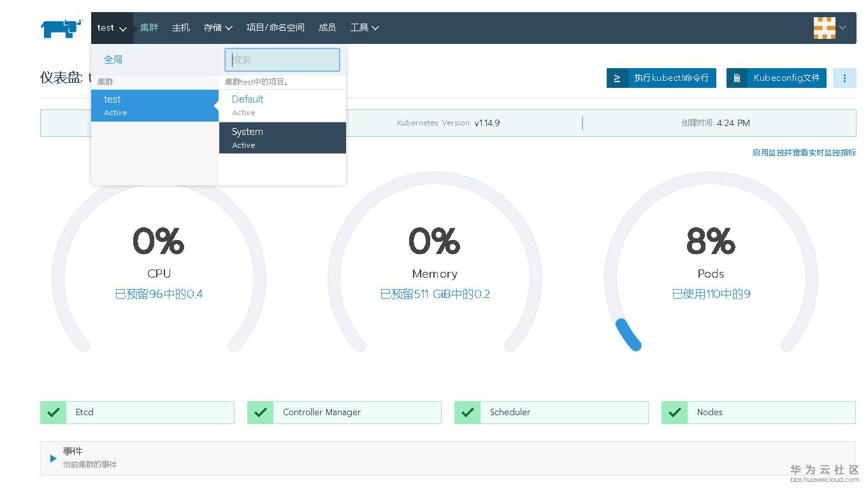Click the 已使用110中的9 pods text
This screenshot has height=489, width=868.
711,294
